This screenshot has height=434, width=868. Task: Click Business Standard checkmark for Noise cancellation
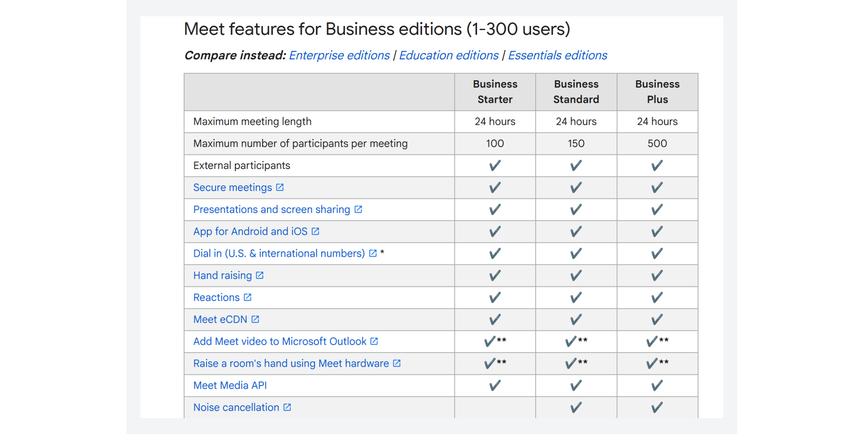(x=576, y=408)
